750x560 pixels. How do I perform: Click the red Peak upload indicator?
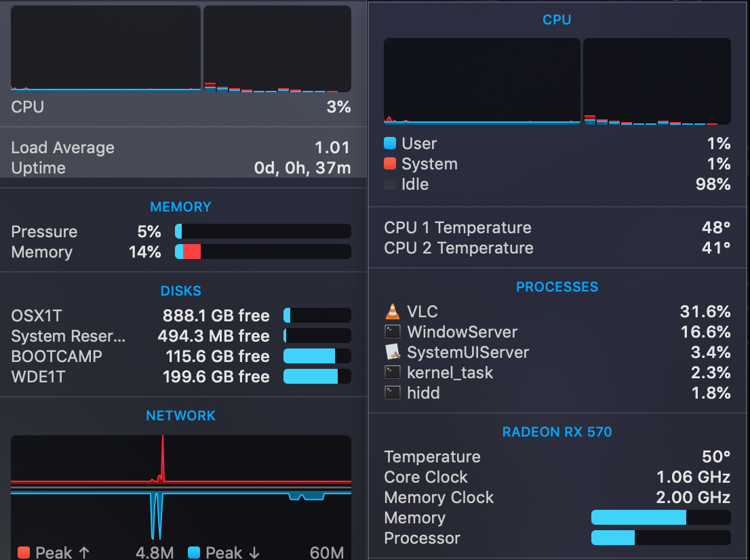(x=24, y=553)
